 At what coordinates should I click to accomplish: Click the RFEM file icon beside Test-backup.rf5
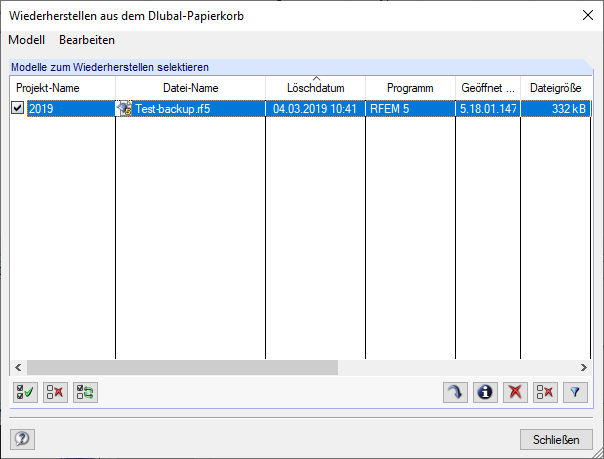(124, 109)
